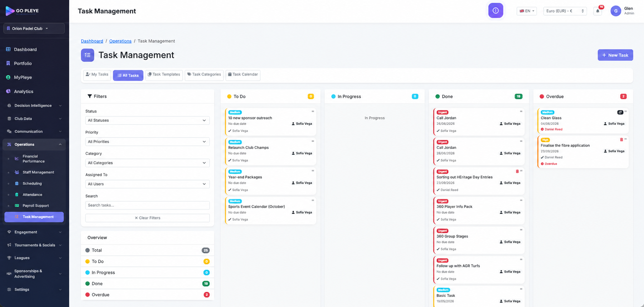644x307 pixels.
Task: Switch to the Task Templates tab
Action: point(164,75)
